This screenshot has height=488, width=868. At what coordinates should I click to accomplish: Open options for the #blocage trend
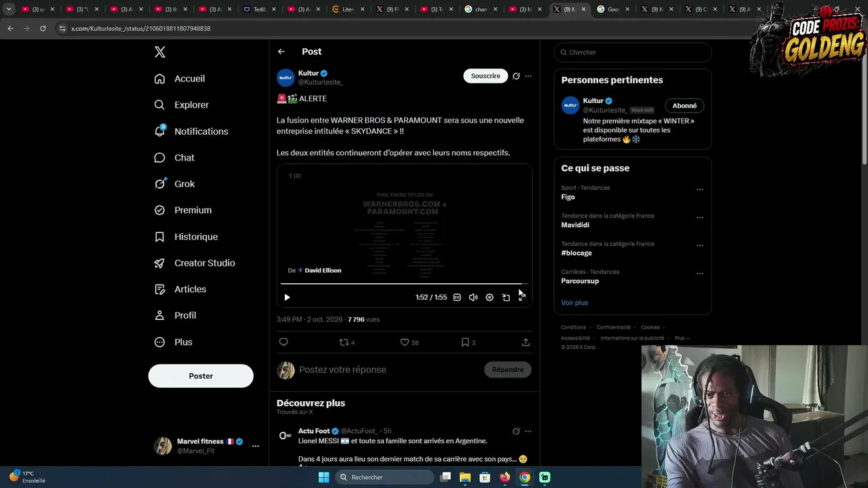pyautogui.click(x=700, y=245)
